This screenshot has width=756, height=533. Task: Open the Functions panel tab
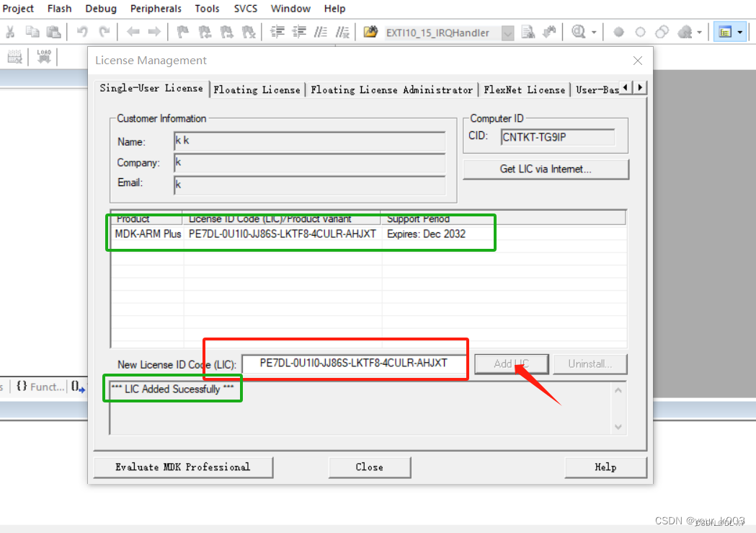40,387
